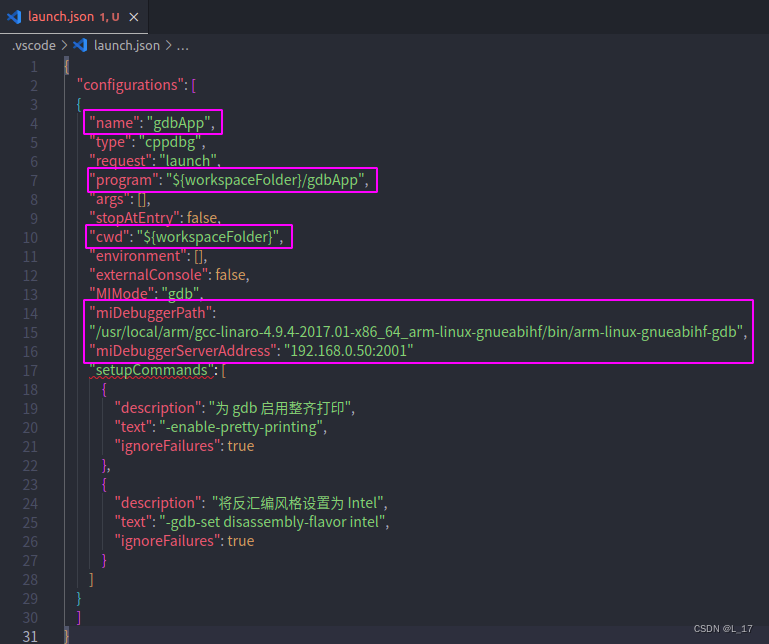Click the 192.168.0.50:2001 server address

pyautogui.click(x=348, y=350)
